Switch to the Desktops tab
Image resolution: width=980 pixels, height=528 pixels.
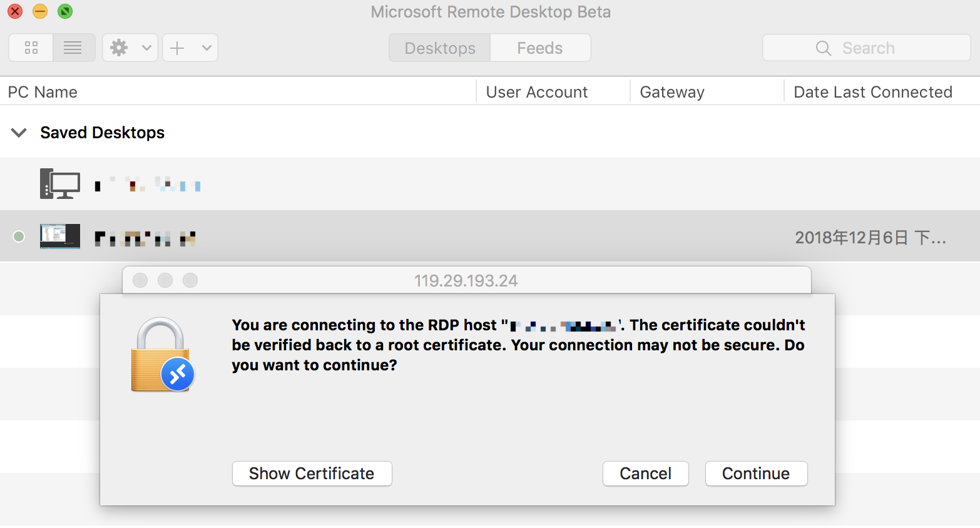point(440,48)
